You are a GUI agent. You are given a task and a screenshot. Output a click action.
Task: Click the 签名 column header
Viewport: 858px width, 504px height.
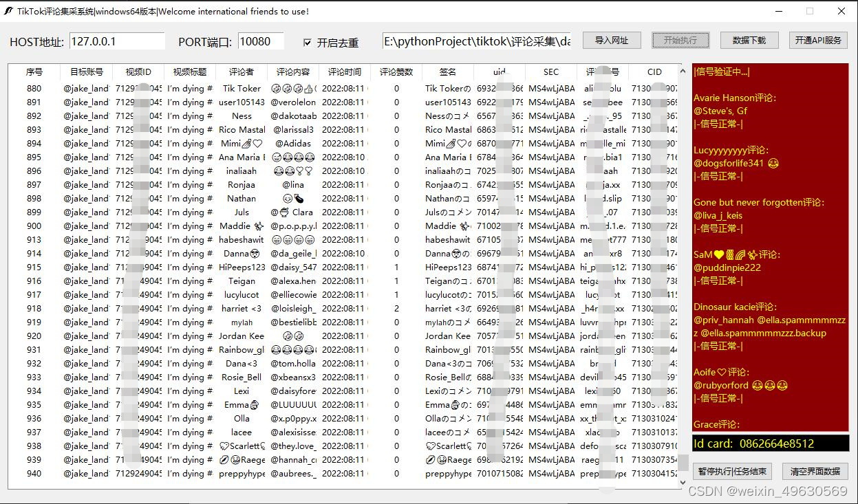(448, 72)
